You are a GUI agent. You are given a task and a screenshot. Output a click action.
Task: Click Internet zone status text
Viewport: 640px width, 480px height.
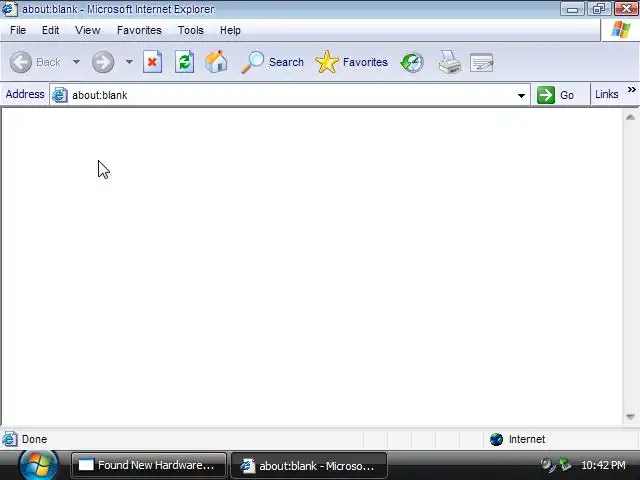tap(527, 440)
